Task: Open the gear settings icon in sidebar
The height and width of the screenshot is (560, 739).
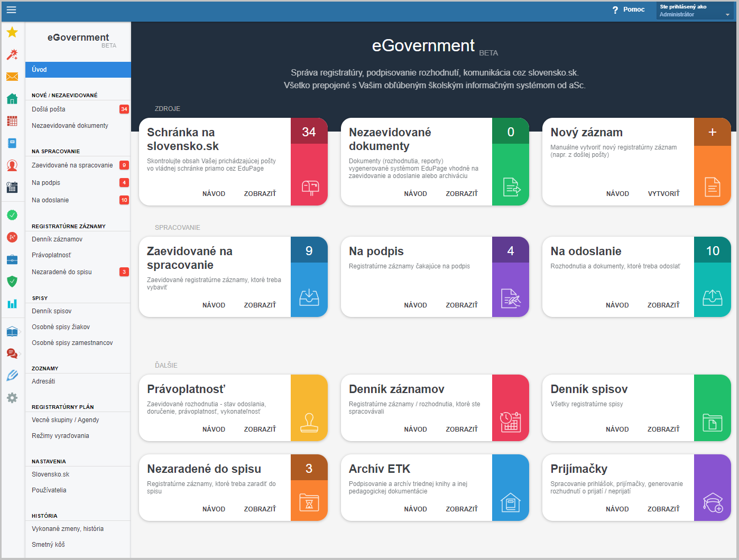Action: (12, 398)
